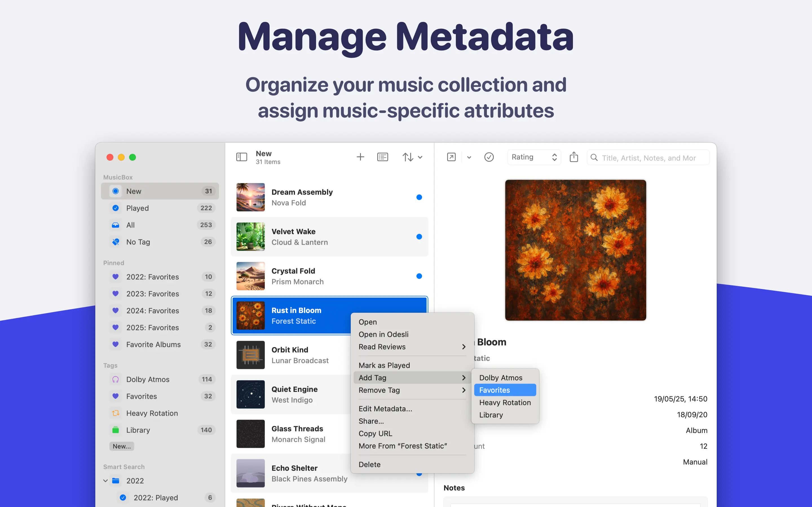Click the share icon in toolbar

pos(574,157)
